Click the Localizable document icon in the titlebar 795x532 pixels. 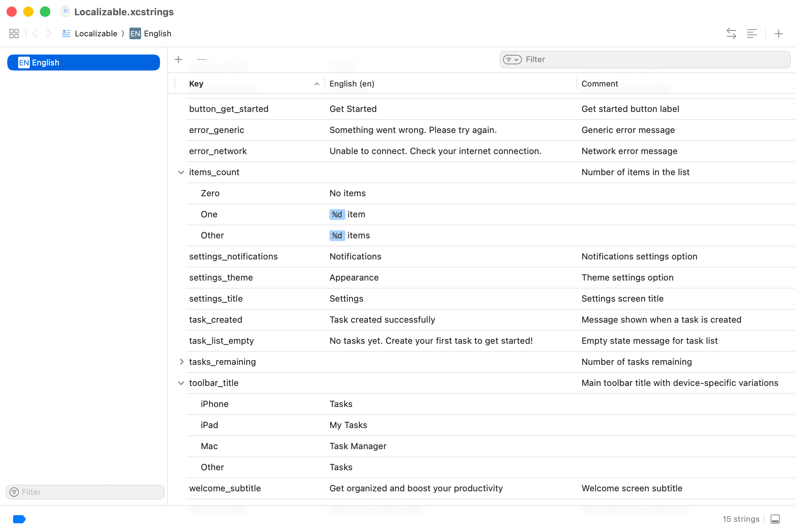(65, 11)
